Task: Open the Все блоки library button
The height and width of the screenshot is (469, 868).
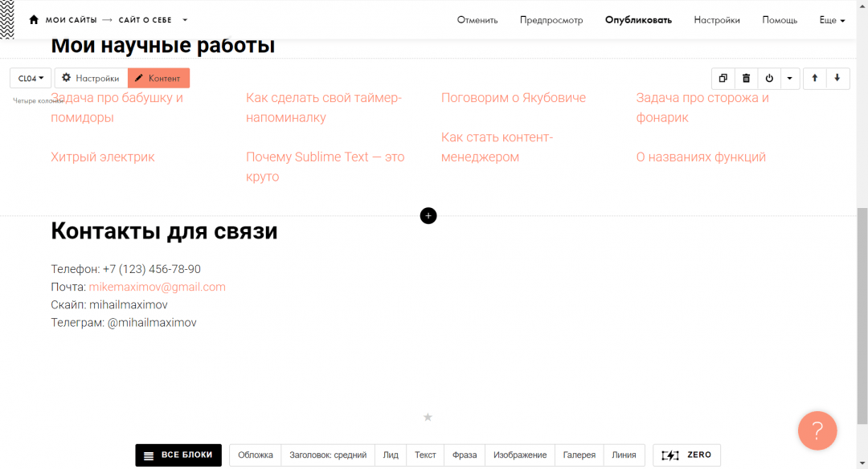Action: 178,455
